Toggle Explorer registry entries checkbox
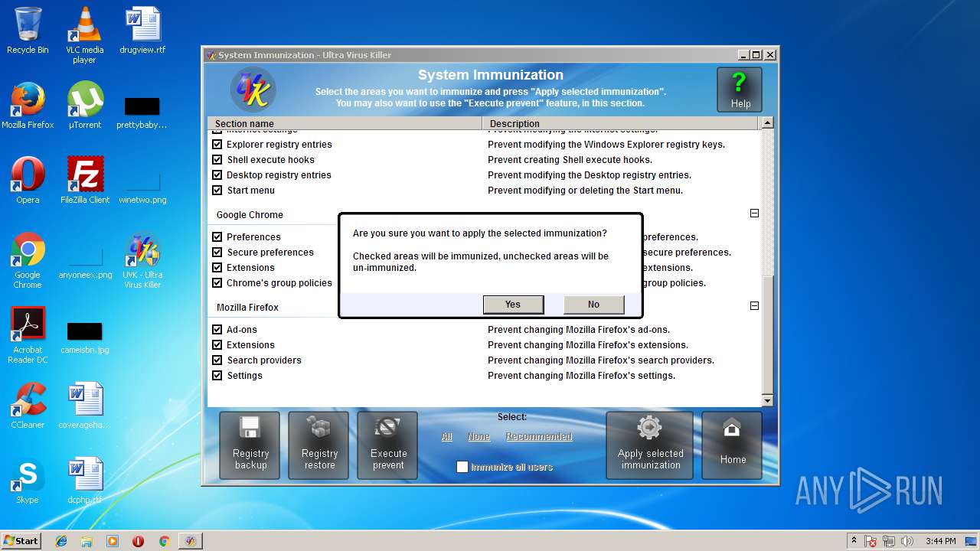The width and height of the screenshot is (980, 551). pos(217,144)
